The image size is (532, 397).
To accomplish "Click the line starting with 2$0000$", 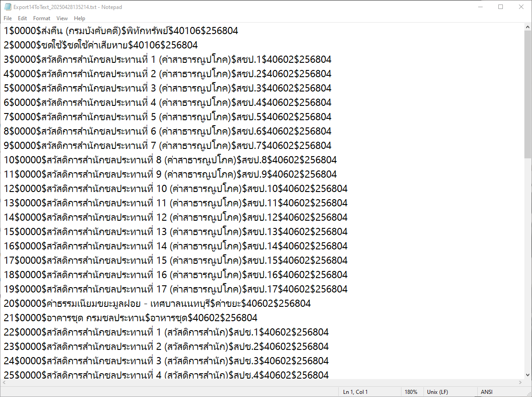I will tap(100, 45).
